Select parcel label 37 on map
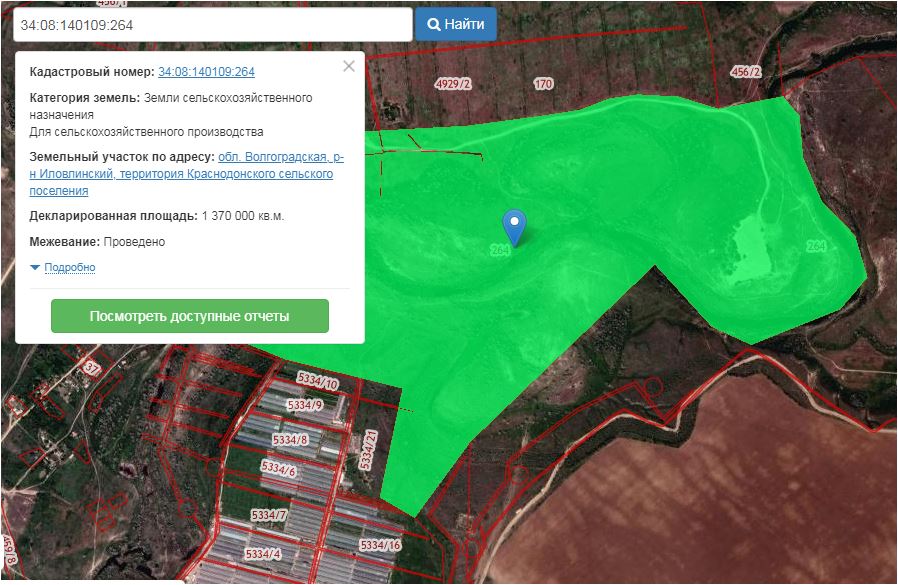898x585 pixels. coord(92,368)
